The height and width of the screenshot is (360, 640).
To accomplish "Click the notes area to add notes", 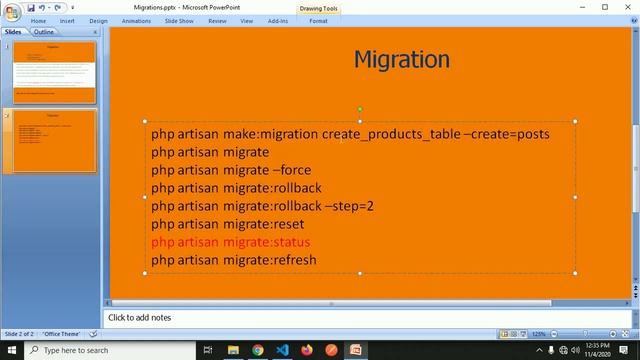I will [367, 318].
